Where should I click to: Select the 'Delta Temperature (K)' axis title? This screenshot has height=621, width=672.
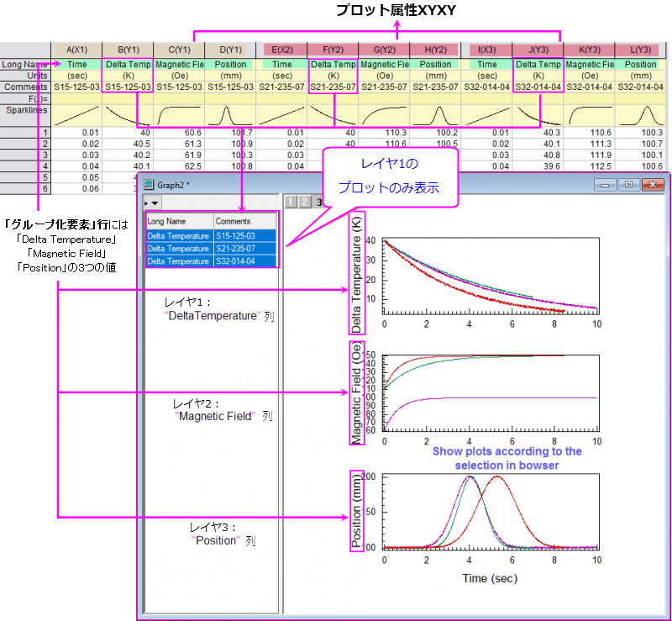[x=356, y=274]
